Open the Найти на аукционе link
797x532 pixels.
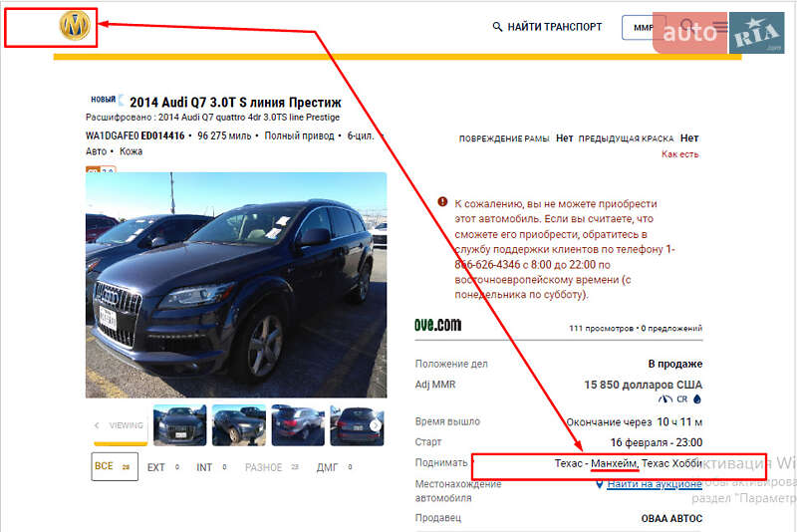pos(655,484)
